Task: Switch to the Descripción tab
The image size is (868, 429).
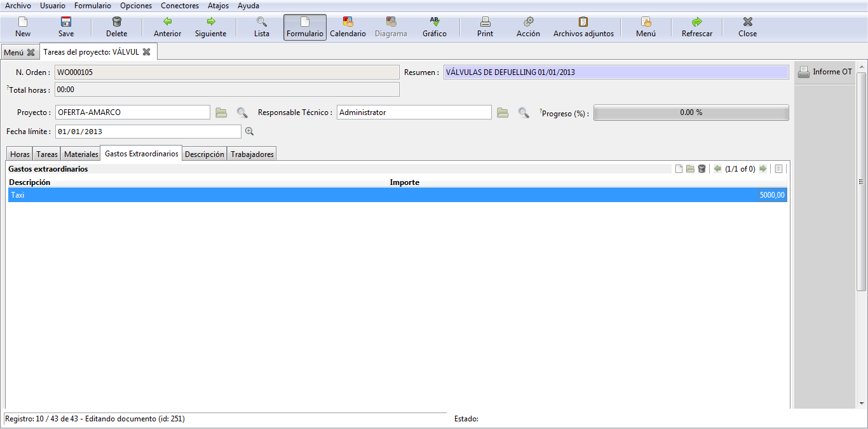Action: tap(205, 154)
